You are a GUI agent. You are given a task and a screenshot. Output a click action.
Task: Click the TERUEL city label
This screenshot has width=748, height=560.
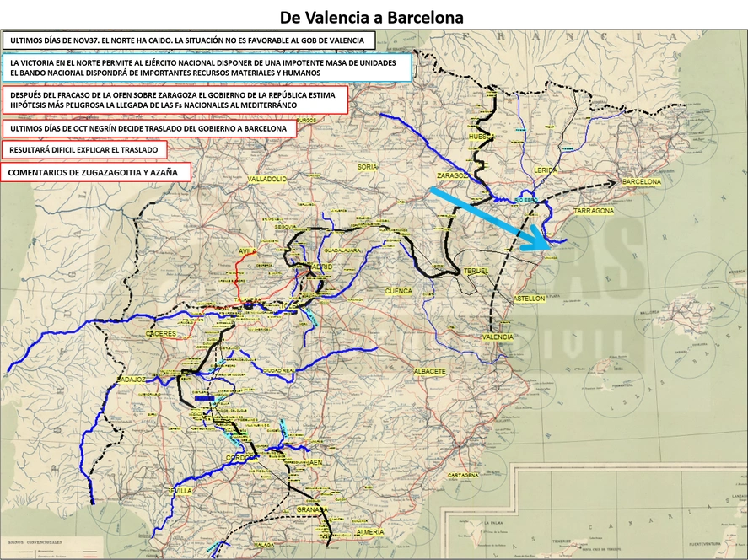476,271
